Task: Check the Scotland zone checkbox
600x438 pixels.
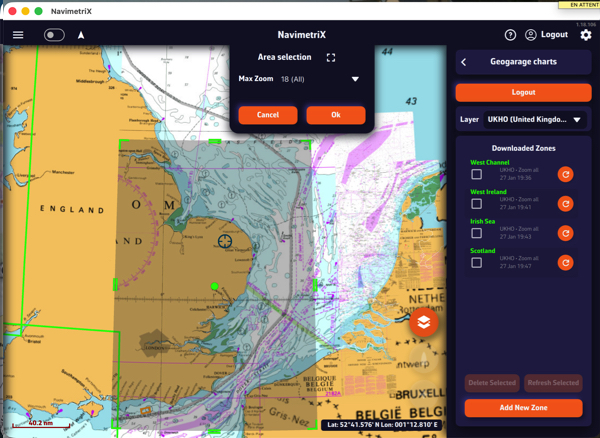Action: [x=476, y=263]
